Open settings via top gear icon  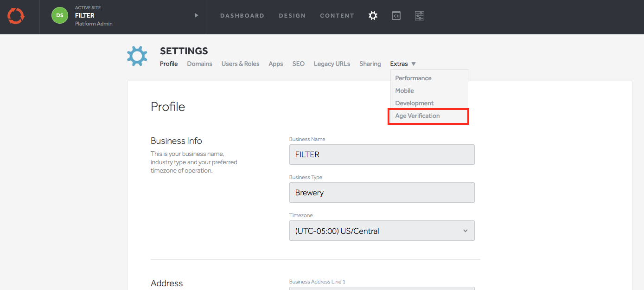[x=373, y=16]
